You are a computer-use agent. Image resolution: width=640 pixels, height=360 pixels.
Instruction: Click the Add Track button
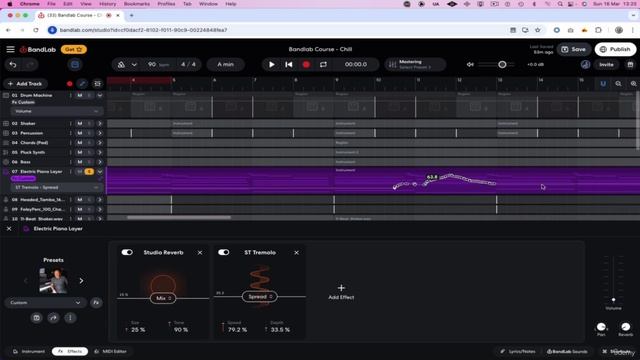(25, 84)
